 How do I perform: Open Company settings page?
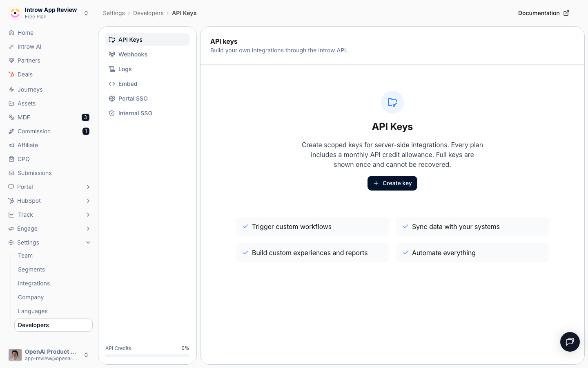(53, 297)
